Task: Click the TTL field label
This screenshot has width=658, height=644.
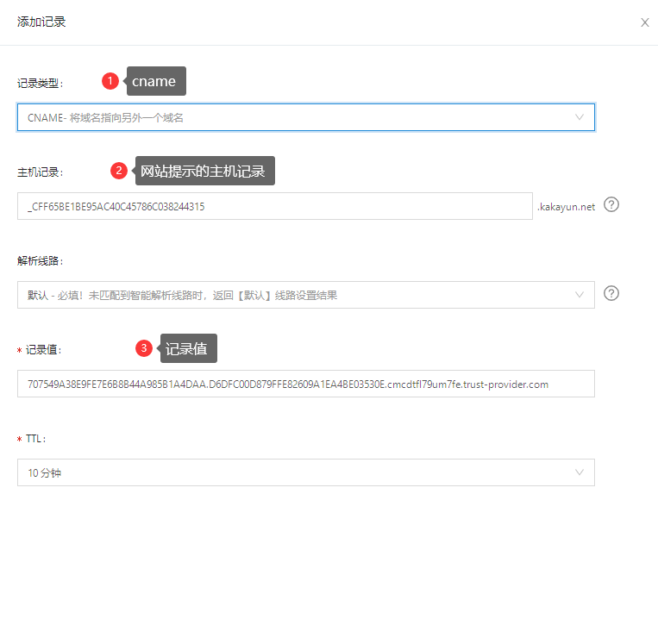Action: [x=35, y=439]
